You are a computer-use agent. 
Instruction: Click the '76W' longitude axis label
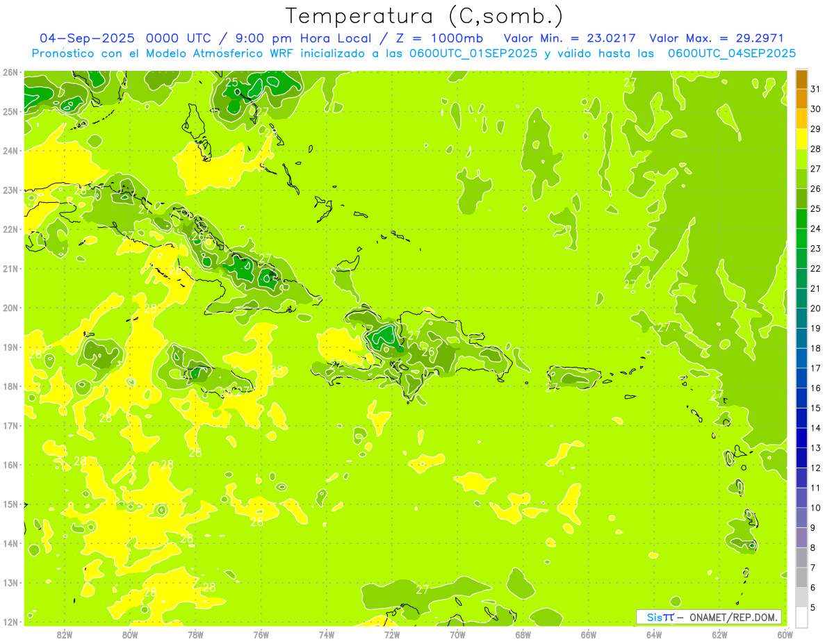[x=261, y=634]
